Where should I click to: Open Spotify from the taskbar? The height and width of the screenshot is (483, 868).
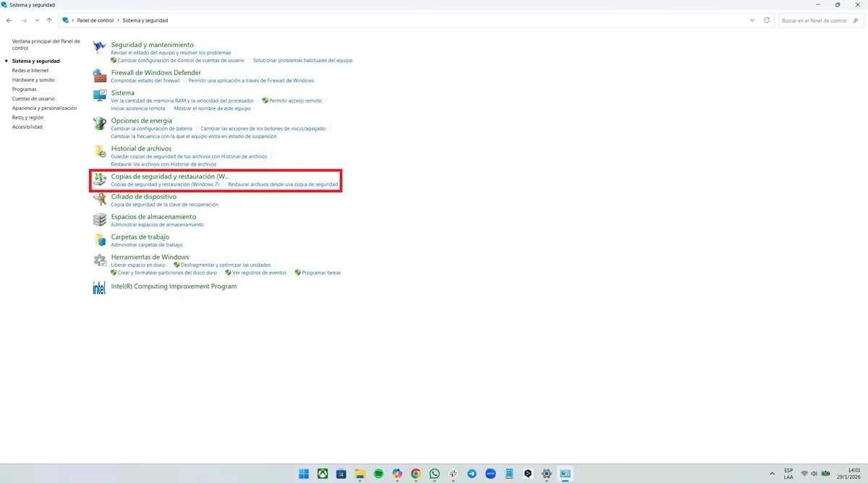click(378, 474)
